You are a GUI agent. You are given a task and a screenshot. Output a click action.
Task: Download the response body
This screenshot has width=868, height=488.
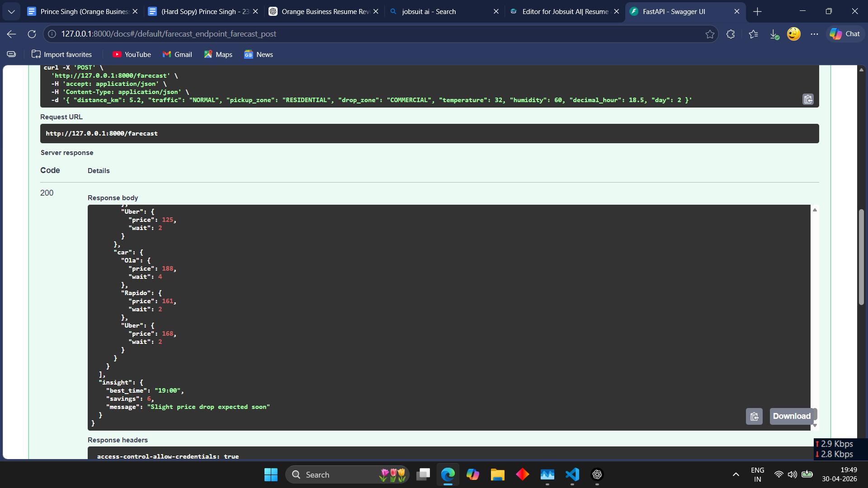792,416
